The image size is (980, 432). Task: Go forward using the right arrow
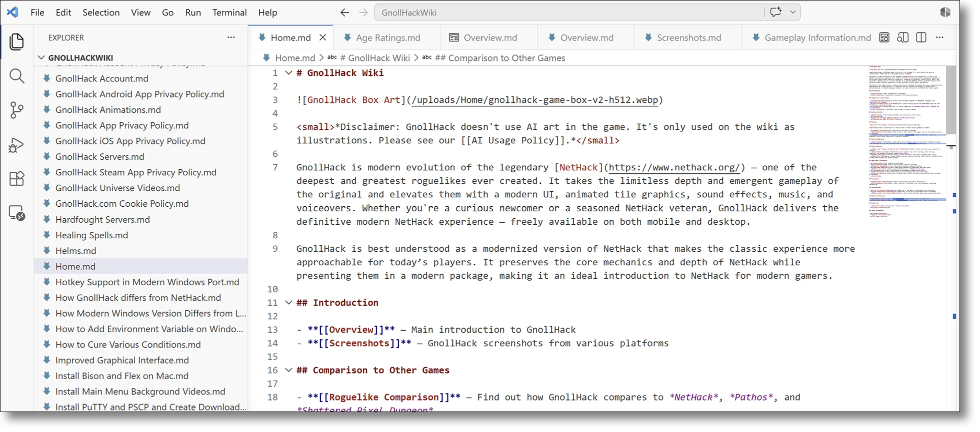click(363, 12)
